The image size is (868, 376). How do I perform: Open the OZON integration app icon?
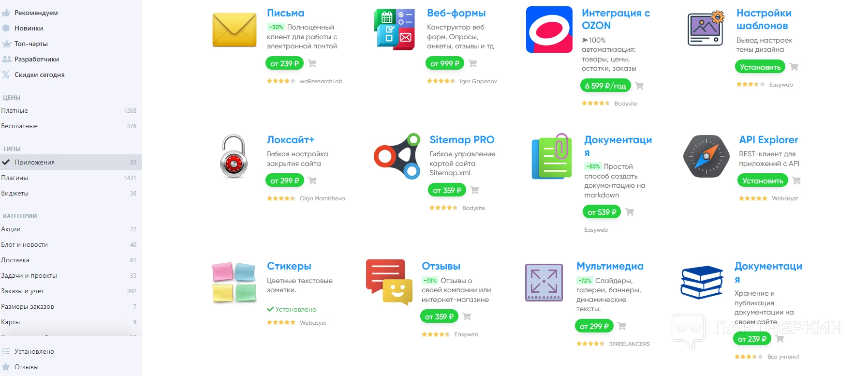point(549,30)
